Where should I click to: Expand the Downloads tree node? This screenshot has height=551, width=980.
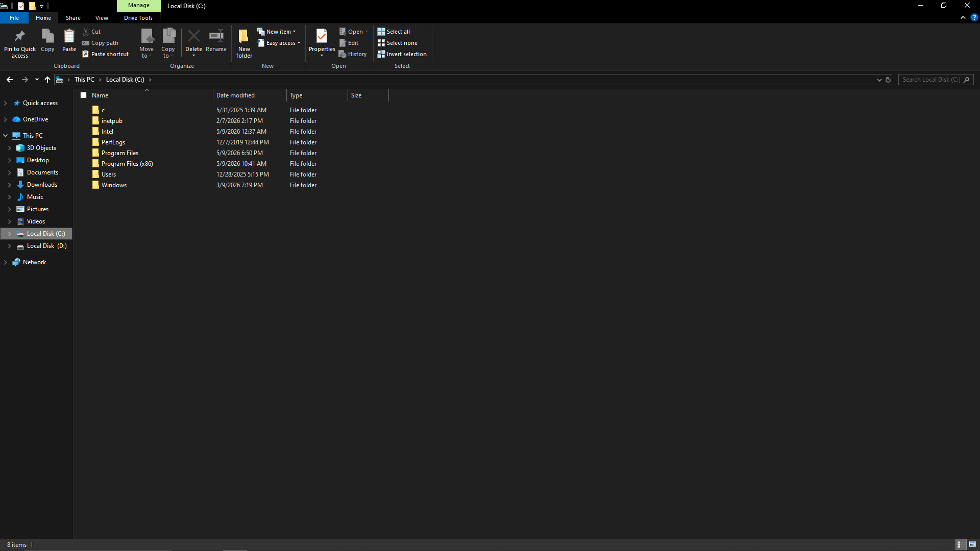coord(9,185)
